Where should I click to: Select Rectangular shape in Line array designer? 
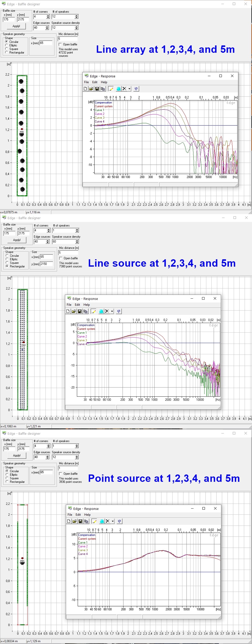[7, 52]
